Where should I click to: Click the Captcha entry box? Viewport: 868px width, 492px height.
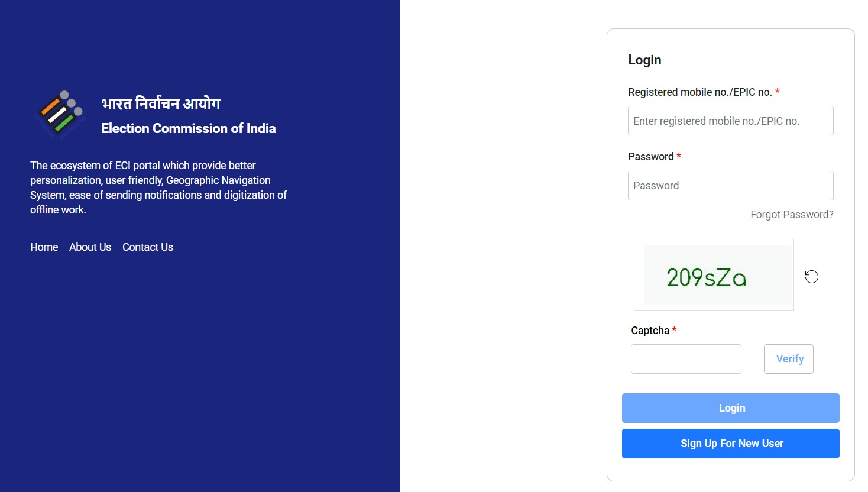pyautogui.click(x=686, y=358)
